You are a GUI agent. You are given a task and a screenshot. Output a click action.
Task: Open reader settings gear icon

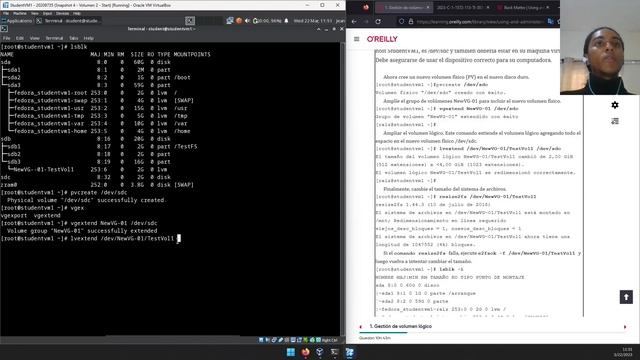pos(615,105)
